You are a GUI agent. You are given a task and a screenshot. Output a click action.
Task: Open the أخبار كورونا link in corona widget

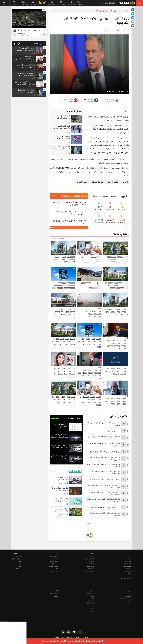click(98, 196)
